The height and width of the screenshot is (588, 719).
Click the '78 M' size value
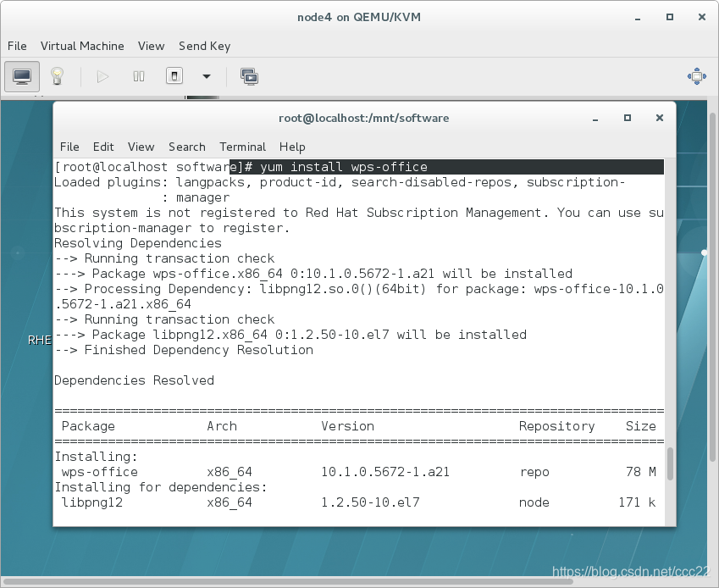click(640, 472)
